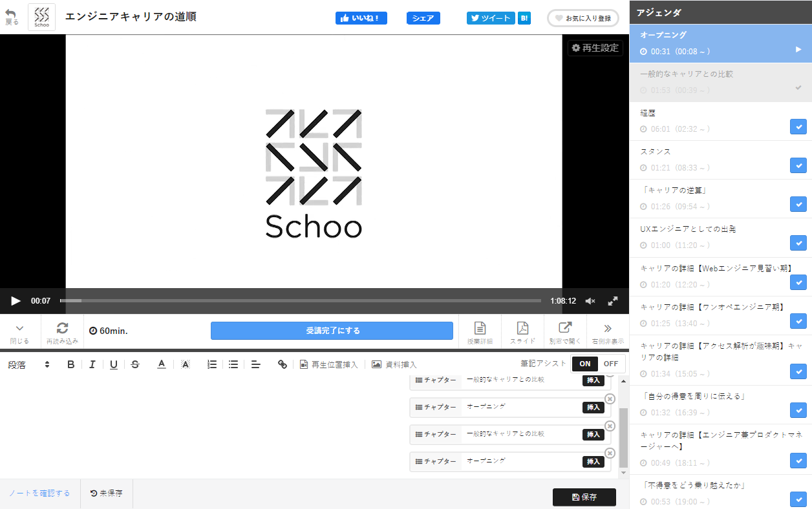Toggle the checkbox on UXエンジニアとしての出発 row

pyautogui.click(x=798, y=243)
